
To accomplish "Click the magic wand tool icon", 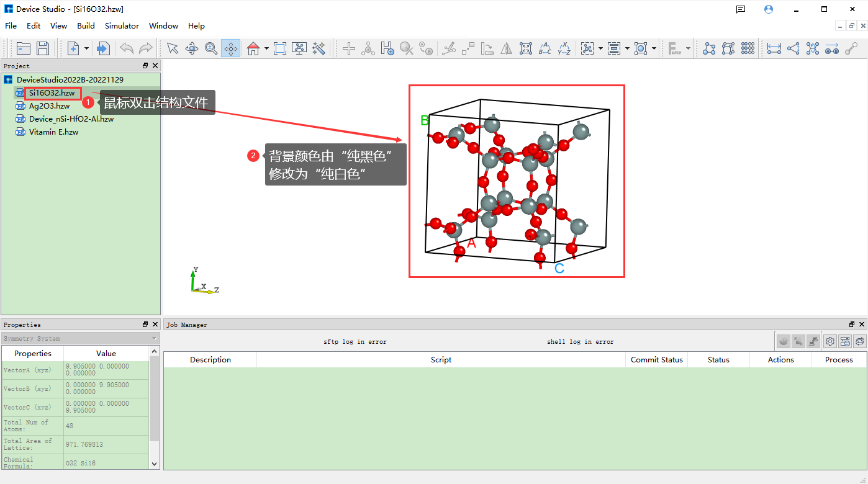I will [x=319, y=48].
